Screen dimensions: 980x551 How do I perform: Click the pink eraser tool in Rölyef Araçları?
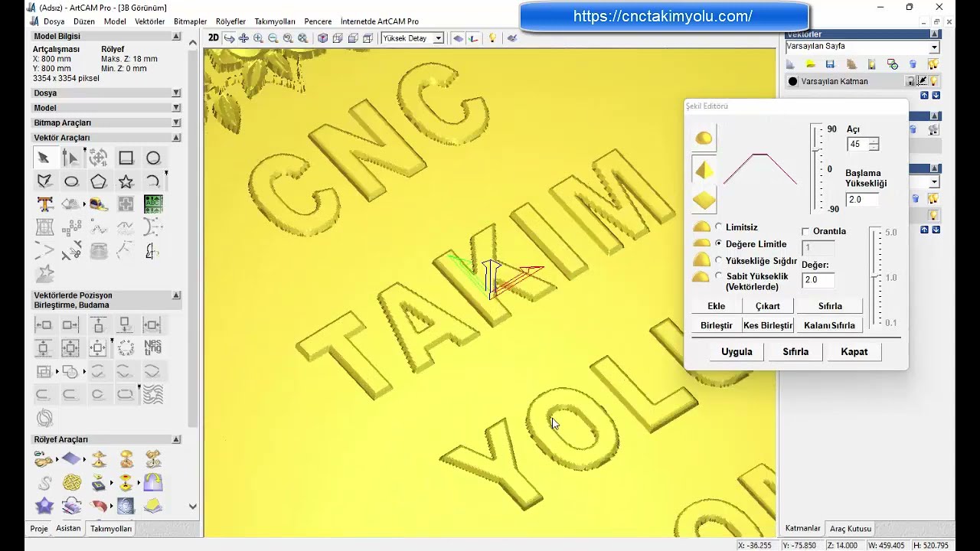tap(99, 506)
